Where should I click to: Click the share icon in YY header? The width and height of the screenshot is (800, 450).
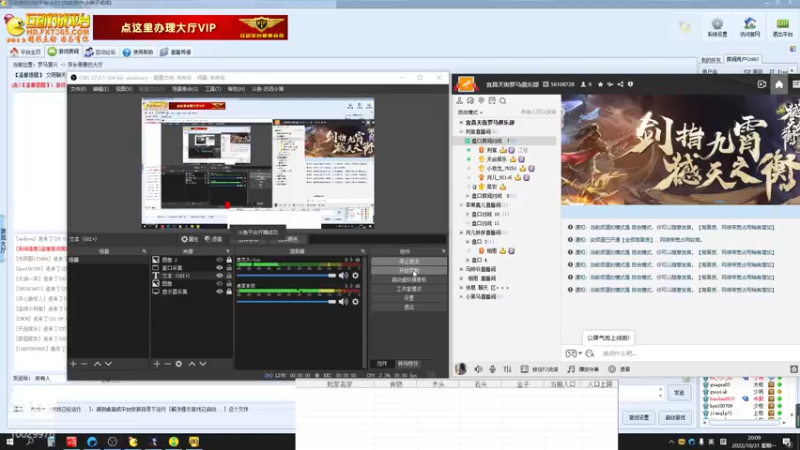point(620,84)
